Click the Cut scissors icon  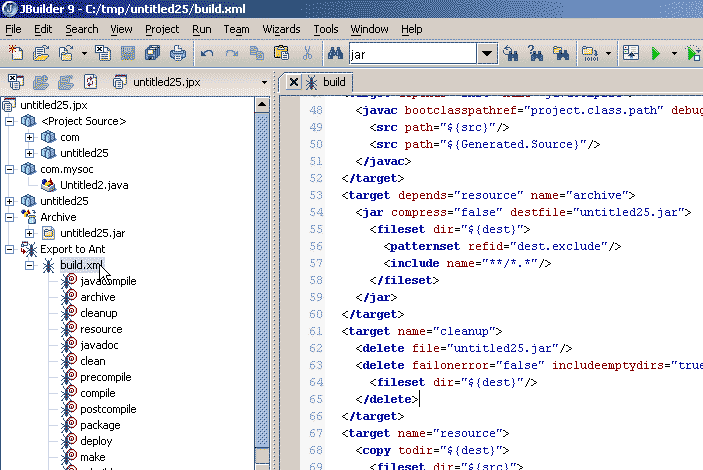coord(307,53)
